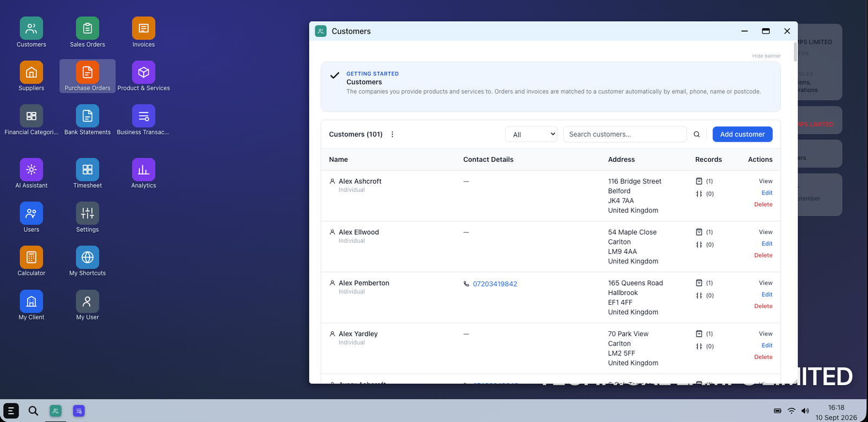
Task: Open the volume control in system tray
Action: pos(805,411)
